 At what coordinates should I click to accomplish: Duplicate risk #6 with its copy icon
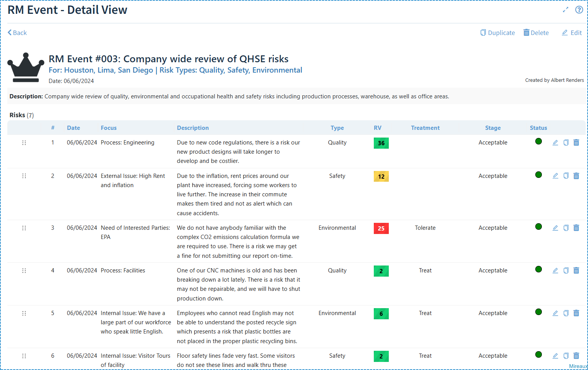(x=566, y=355)
